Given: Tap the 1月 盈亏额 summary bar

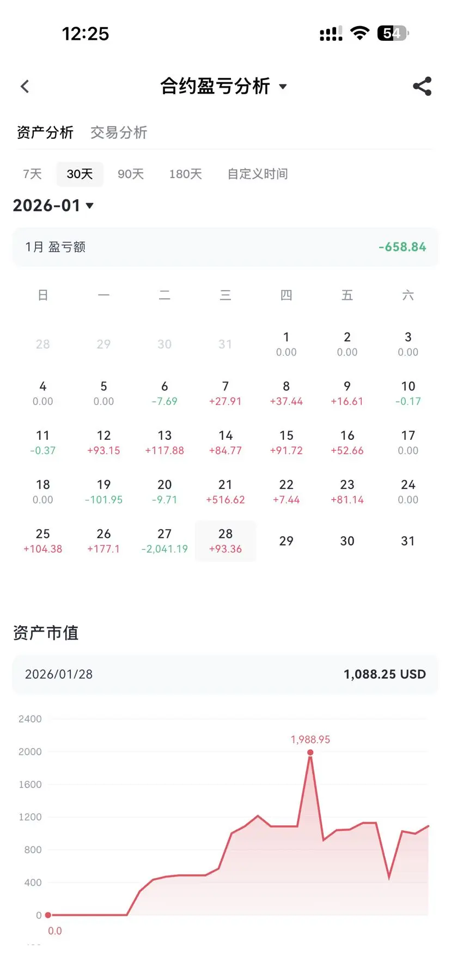Looking at the screenshot, I should [x=225, y=247].
